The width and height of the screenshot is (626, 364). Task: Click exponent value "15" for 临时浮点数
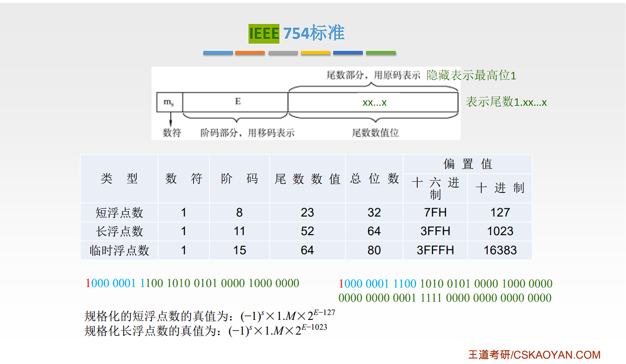239,250
